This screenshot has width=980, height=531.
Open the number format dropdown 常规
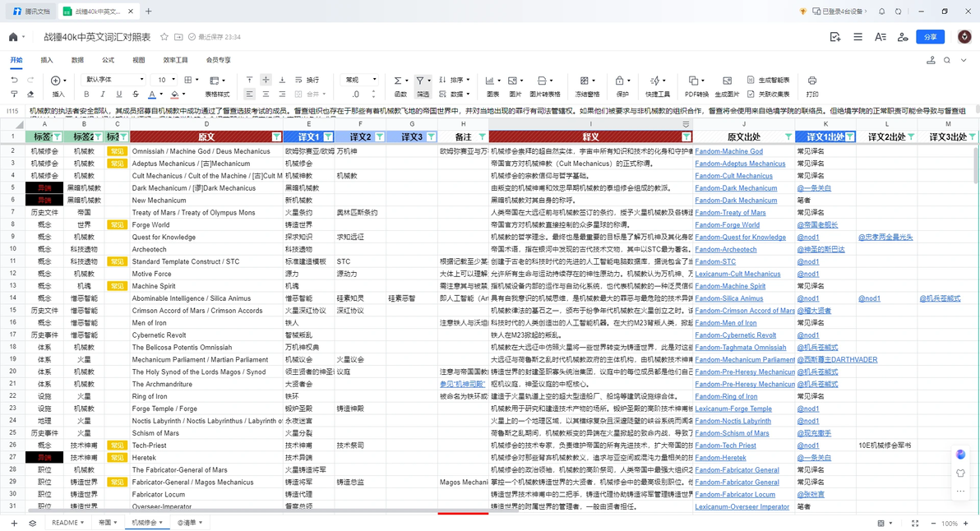click(x=360, y=80)
